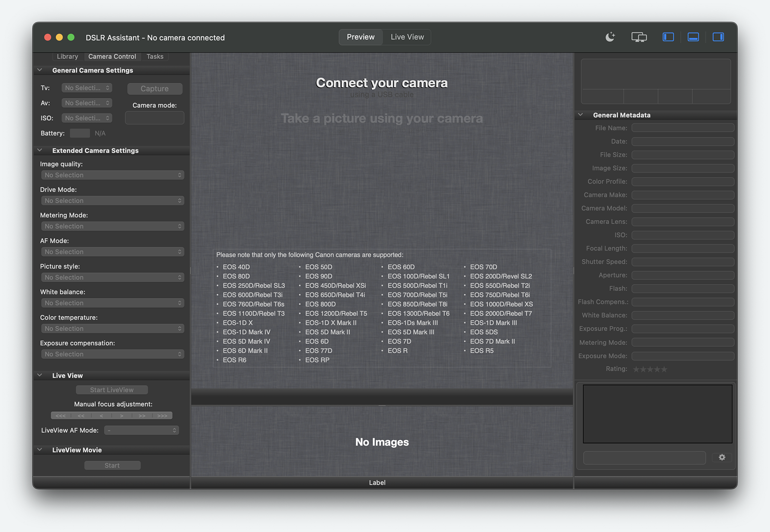Screen dimensions: 770x532
Task: Click the star rating control
Action: click(650, 369)
